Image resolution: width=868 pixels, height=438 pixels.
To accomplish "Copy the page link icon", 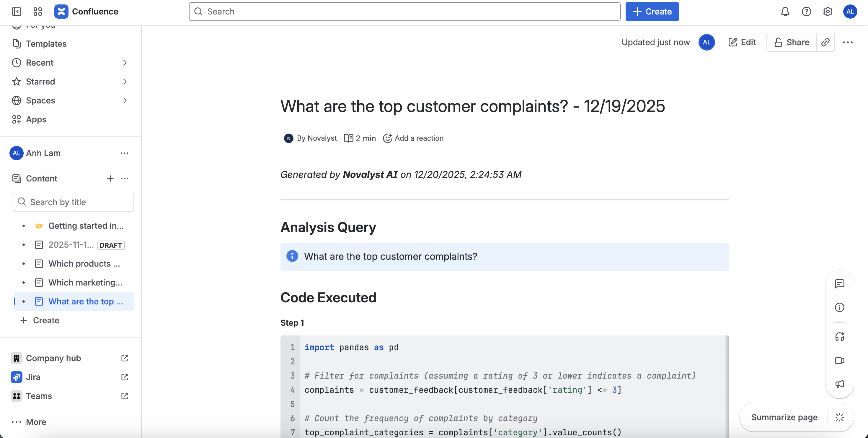I will [825, 42].
